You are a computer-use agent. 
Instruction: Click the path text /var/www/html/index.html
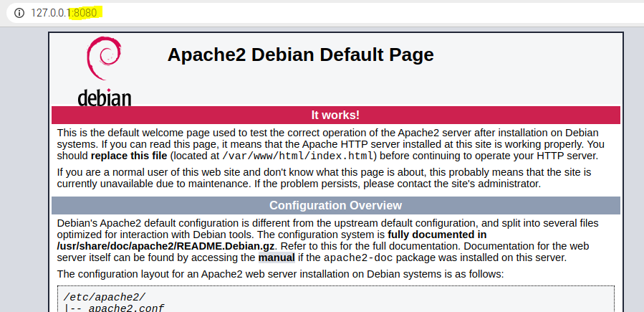click(298, 156)
